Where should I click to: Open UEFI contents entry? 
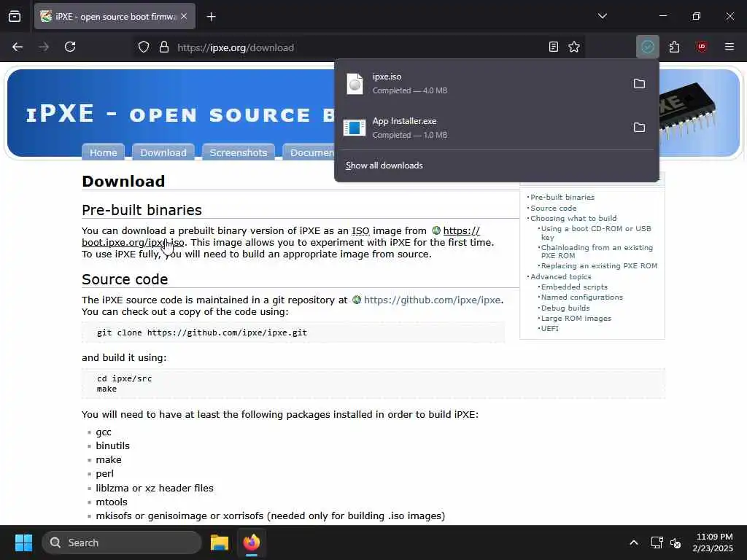click(x=550, y=329)
